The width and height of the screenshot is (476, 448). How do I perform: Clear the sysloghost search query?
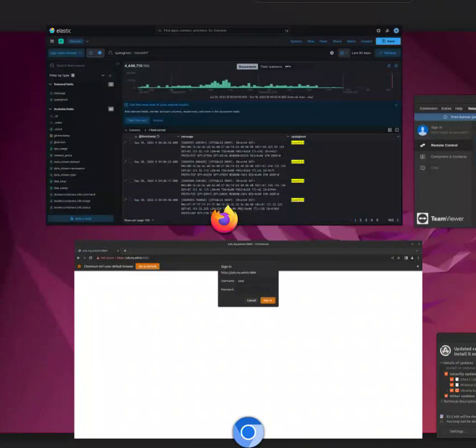coord(332,53)
